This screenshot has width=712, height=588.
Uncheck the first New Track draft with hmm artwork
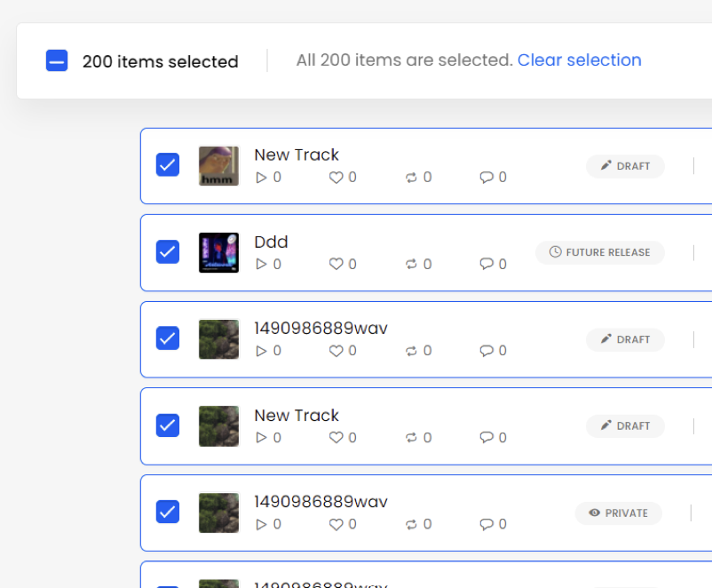(168, 164)
